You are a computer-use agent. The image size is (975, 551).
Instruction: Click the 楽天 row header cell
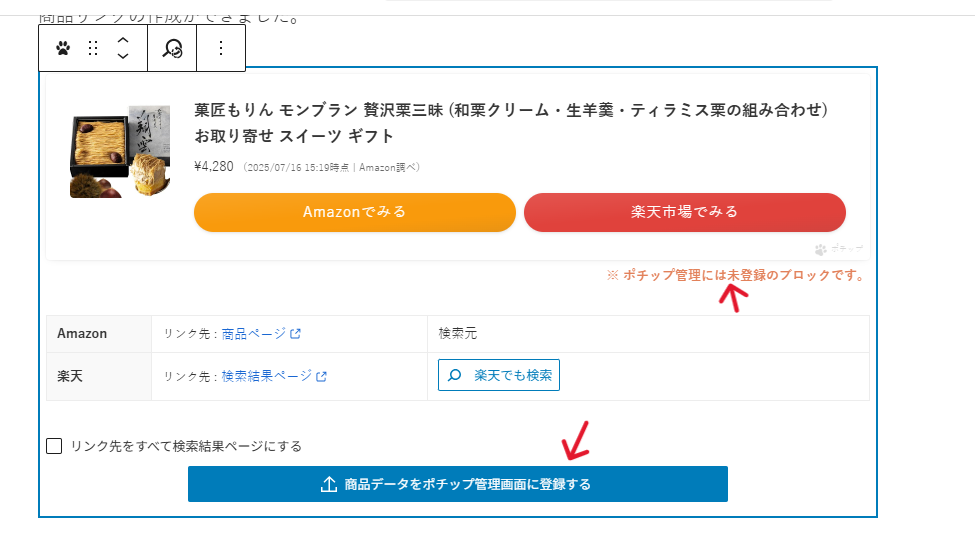99,376
